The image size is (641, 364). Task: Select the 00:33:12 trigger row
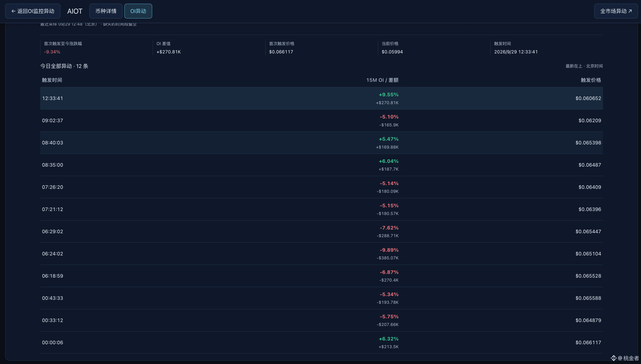tap(322, 320)
